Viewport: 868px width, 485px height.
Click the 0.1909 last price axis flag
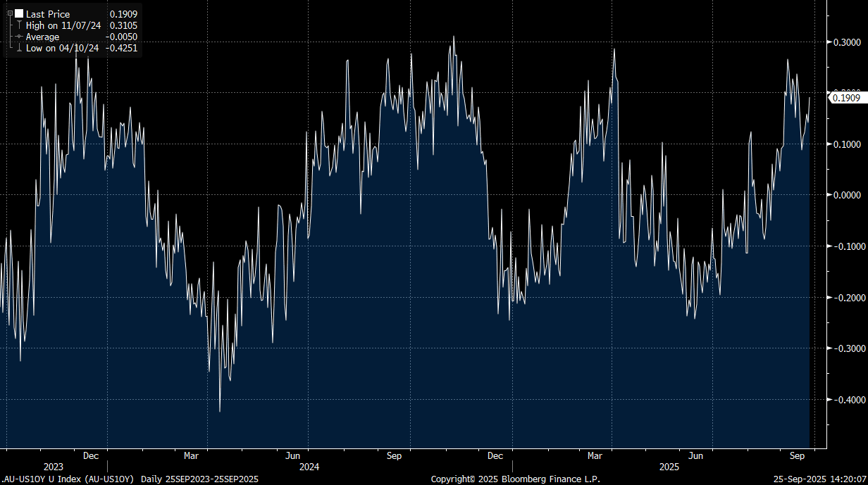846,98
